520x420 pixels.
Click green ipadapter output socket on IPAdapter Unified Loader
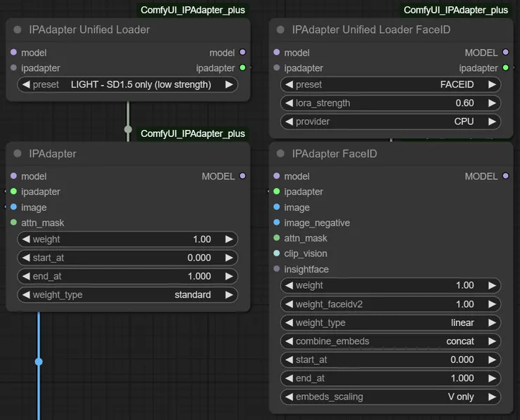pyautogui.click(x=242, y=67)
